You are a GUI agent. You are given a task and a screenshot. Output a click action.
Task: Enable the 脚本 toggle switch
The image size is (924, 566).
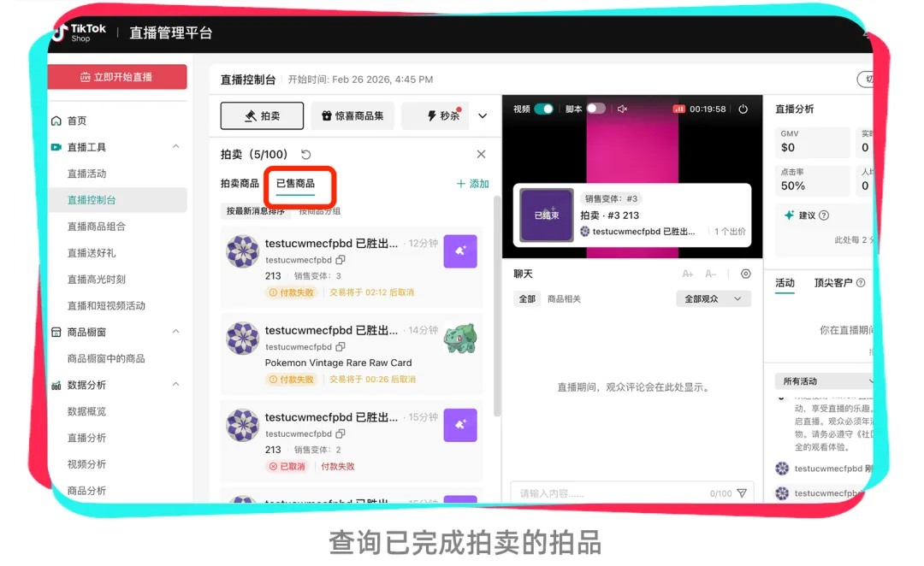coord(595,109)
